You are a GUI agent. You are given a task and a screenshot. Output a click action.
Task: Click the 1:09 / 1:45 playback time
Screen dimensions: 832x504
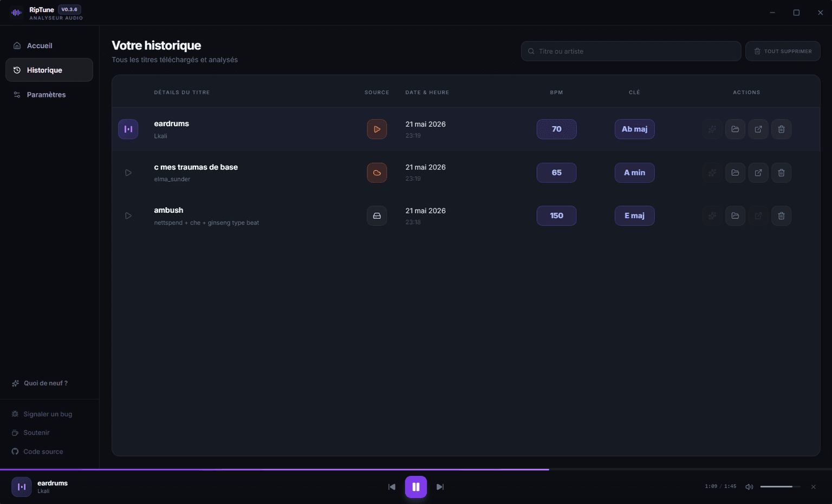pyautogui.click(x=720, y=486)
